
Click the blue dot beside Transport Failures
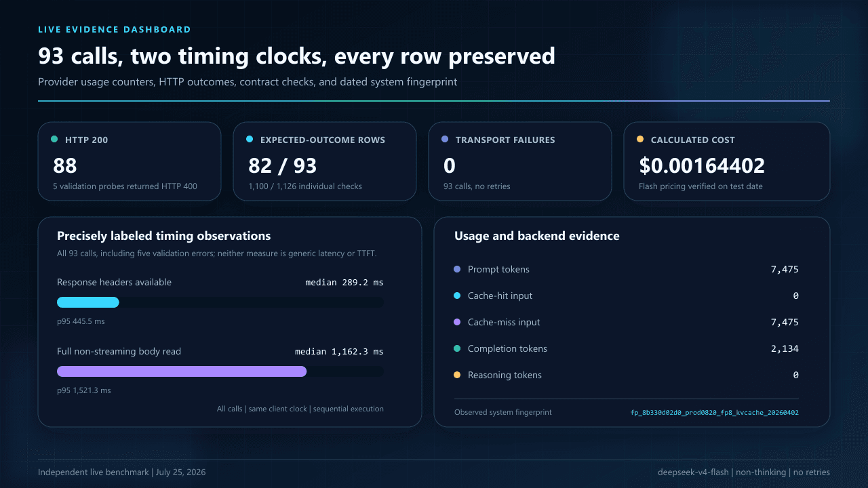[445, 140]
